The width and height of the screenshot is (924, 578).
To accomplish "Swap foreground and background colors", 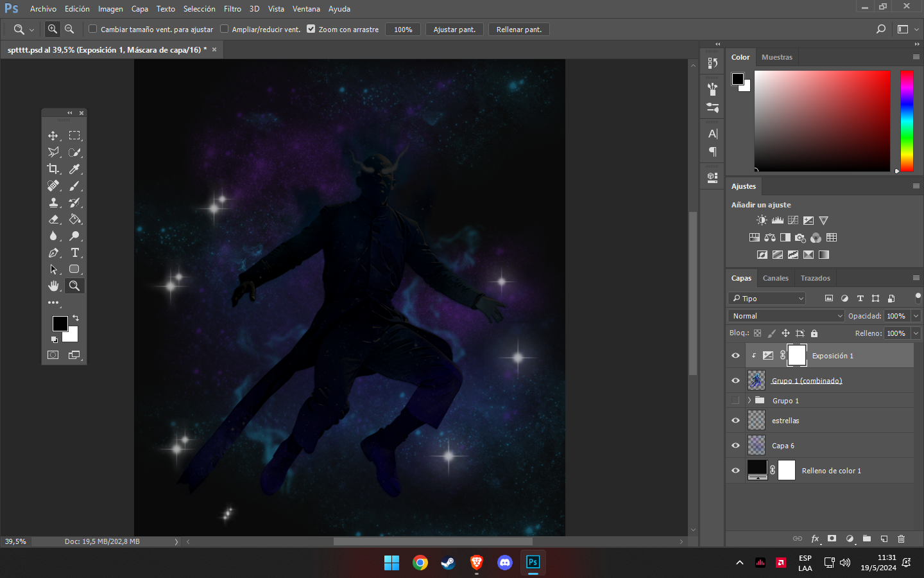I will (x=76, y=318).
